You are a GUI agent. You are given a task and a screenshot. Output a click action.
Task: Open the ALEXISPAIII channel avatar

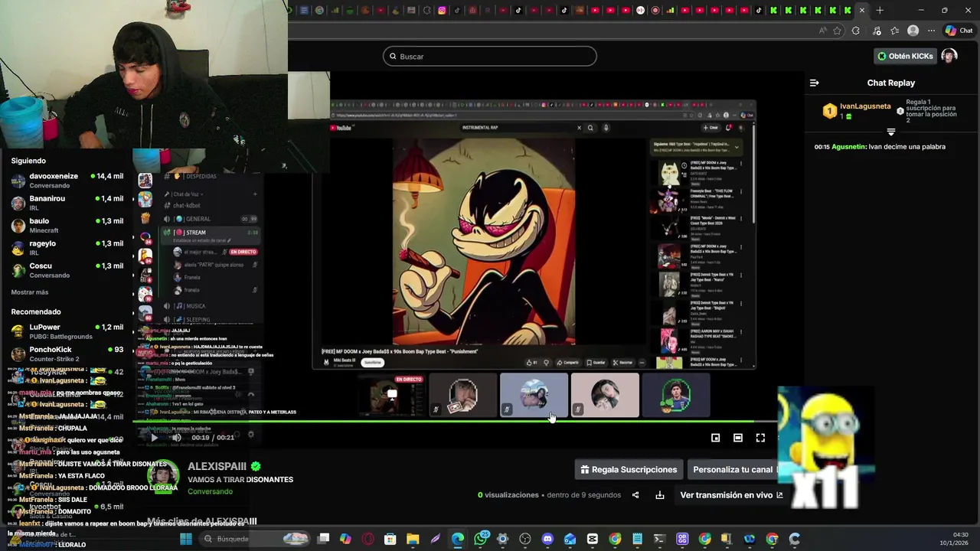[x=163, y=477]
